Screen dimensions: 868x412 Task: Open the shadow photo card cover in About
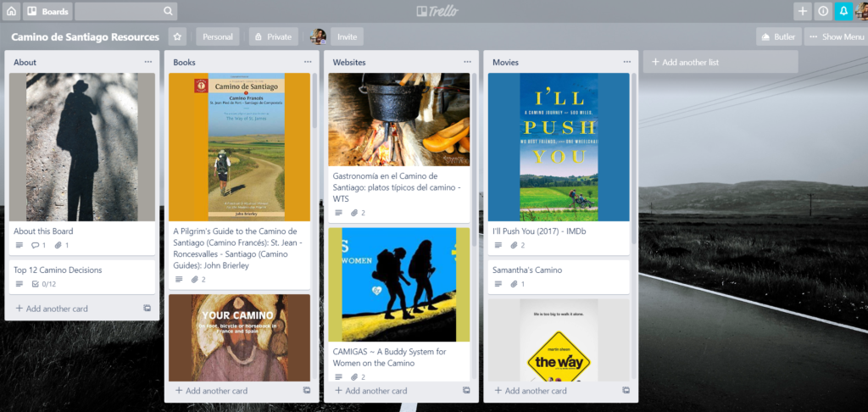tap(82, 148)
